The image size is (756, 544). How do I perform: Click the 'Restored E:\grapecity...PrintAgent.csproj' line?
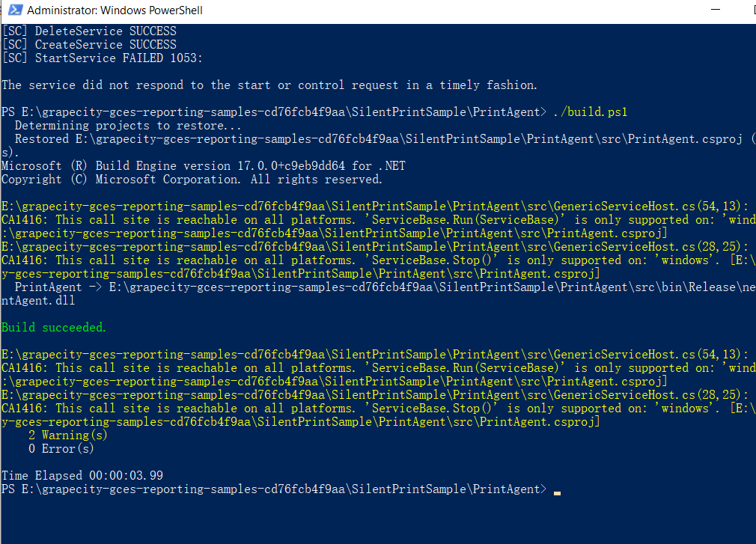379,139
